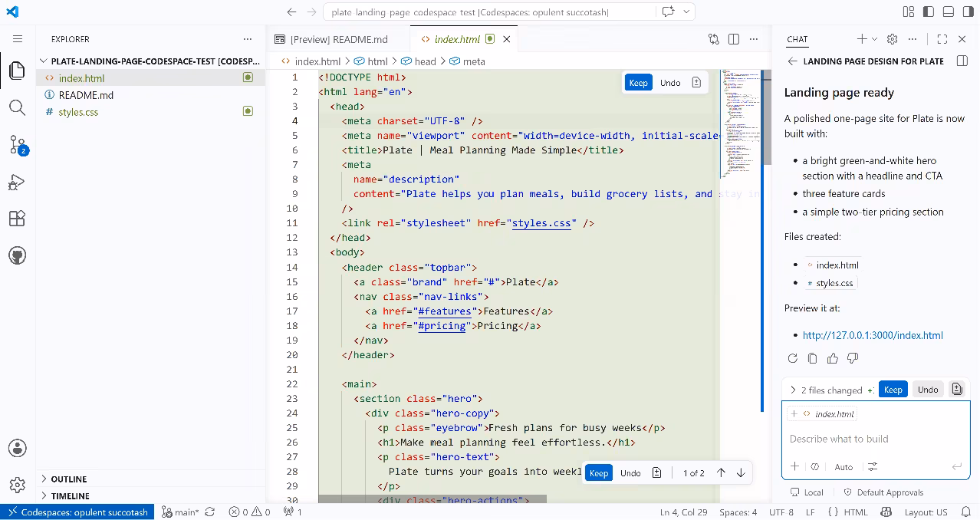Retry the chat response
The image size is (980, 520).
(x=793, y=358)
